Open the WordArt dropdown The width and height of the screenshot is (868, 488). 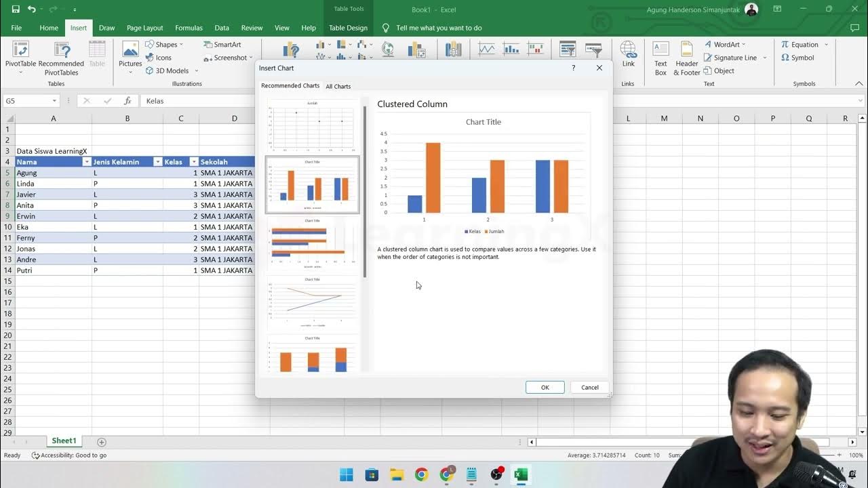pos(725,45)
